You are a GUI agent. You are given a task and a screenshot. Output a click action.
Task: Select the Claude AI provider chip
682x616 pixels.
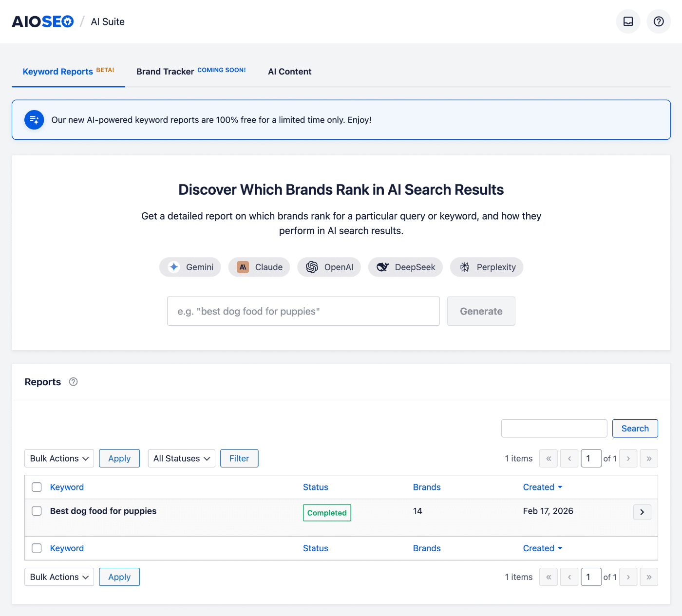tap(259, 267)
